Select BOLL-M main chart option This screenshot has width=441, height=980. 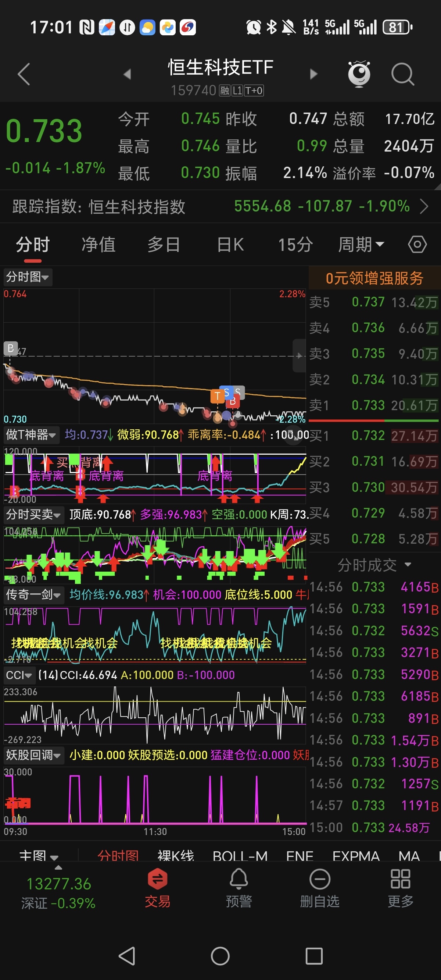240,855
